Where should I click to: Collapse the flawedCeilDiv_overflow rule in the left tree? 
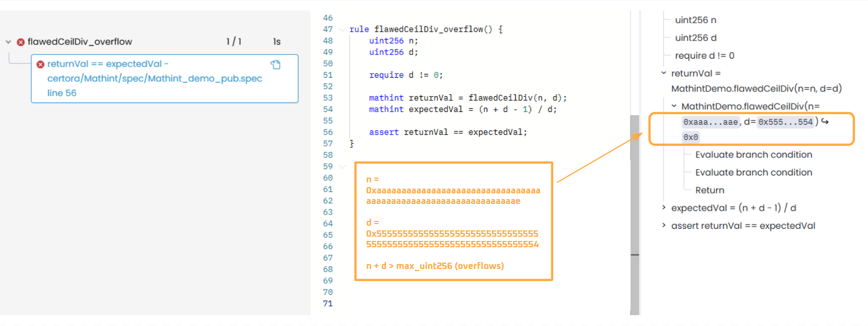tap(8, 42)
